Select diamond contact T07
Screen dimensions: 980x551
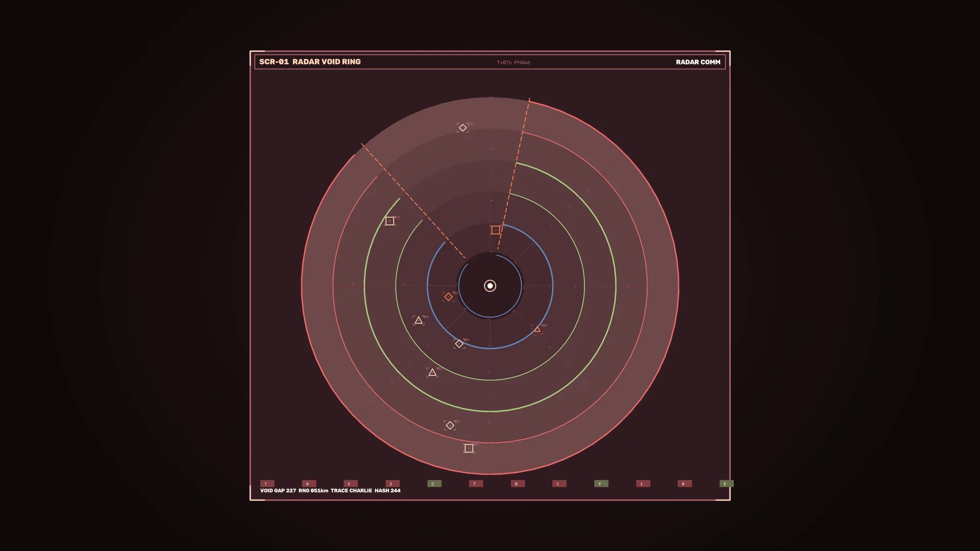pos(450,425)
